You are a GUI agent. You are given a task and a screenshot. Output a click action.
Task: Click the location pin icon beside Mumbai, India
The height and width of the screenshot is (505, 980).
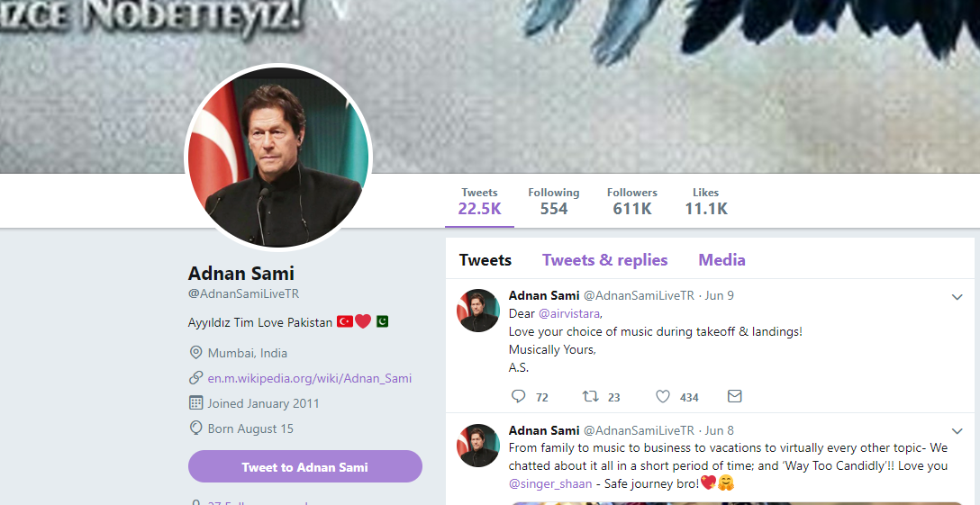pyautogui.click(x=195, y=353)
